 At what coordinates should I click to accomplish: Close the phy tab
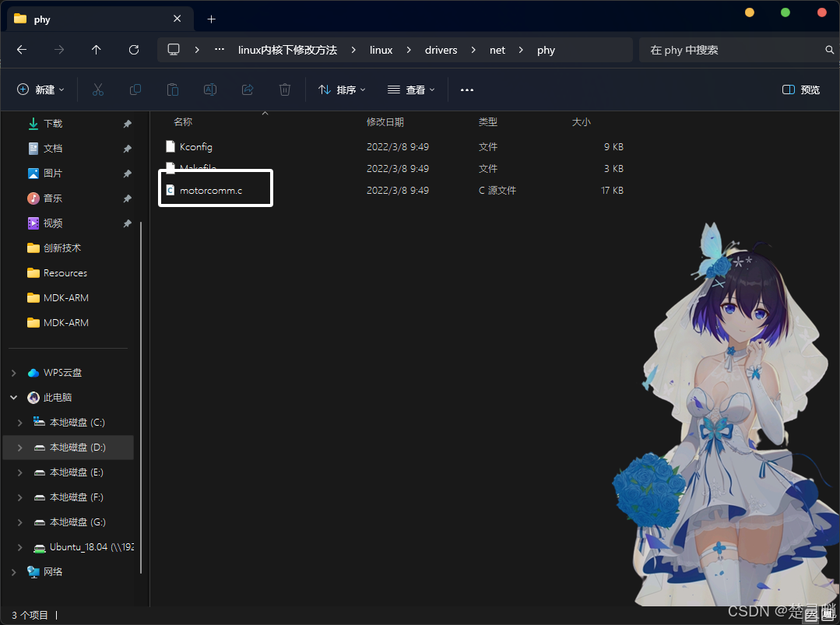(177, 19)
